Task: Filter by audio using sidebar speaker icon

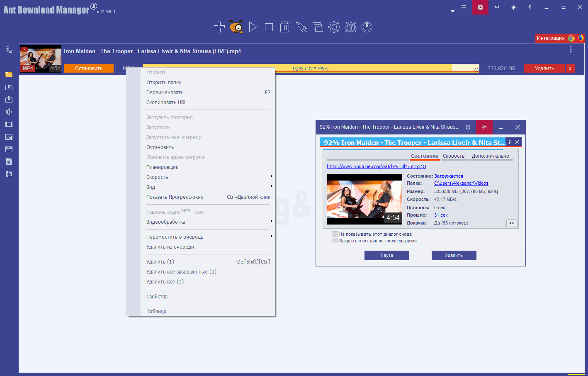Action: tap(9, 112)
